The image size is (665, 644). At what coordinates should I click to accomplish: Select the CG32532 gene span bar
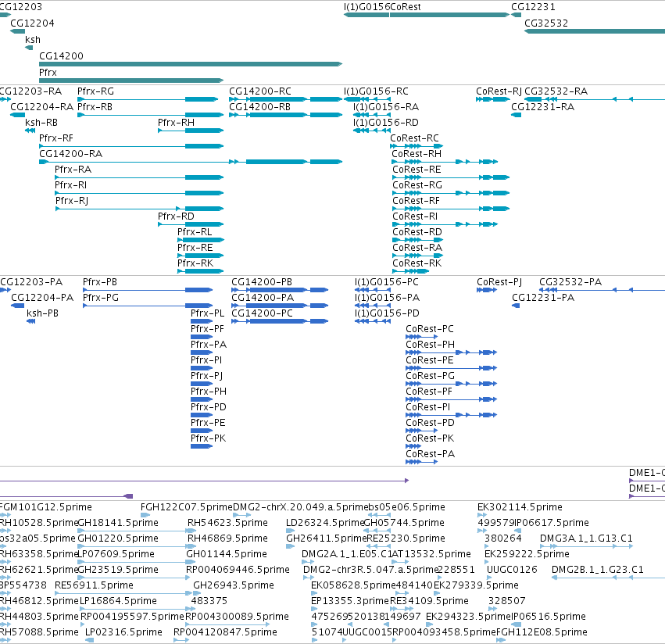(x=595, y=31)
